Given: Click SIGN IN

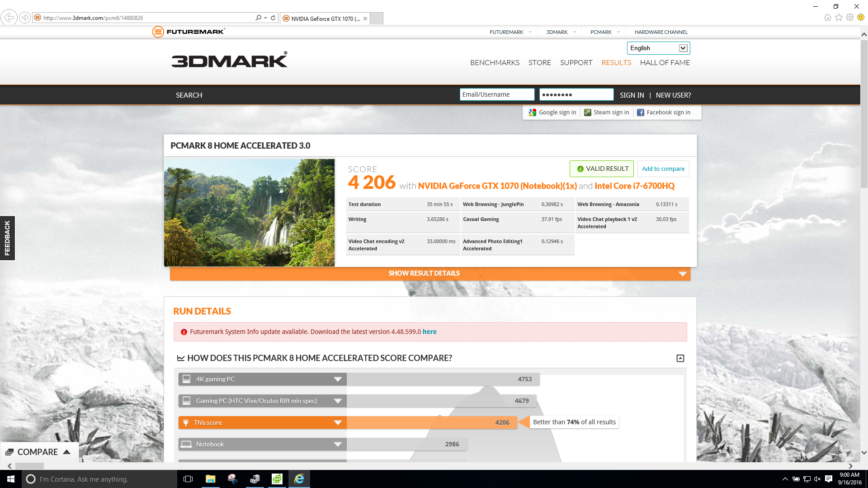Looking at the screenshot, I should 632,95.
